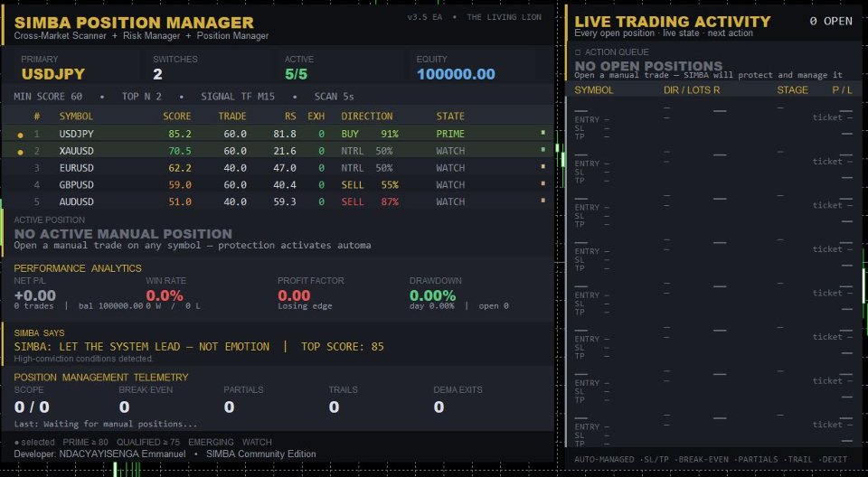Click the QUALIFIED ≥ 75 legend entry

pyautogui.click(x=147, y=442)
